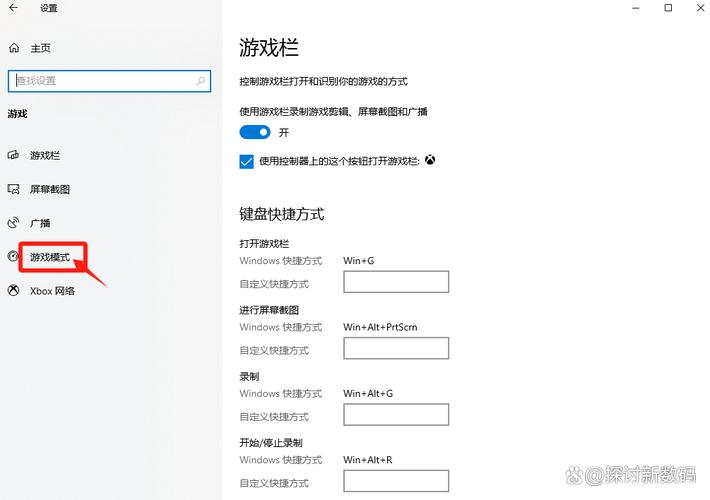Click the back arrow in Settings
The height and width of the screenshot is (500, 710).
14,8
